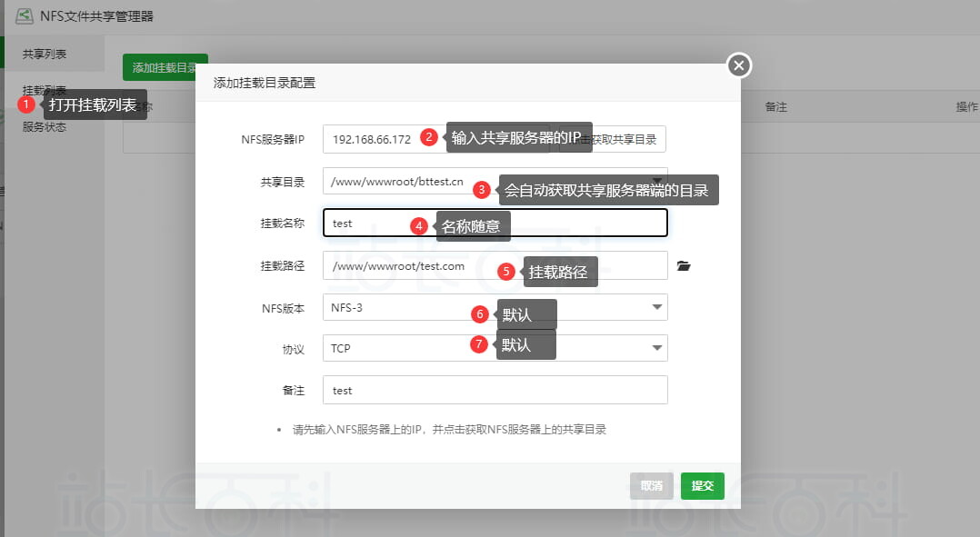Go to the 服务状态 sidebar tab

coord(45,127)
